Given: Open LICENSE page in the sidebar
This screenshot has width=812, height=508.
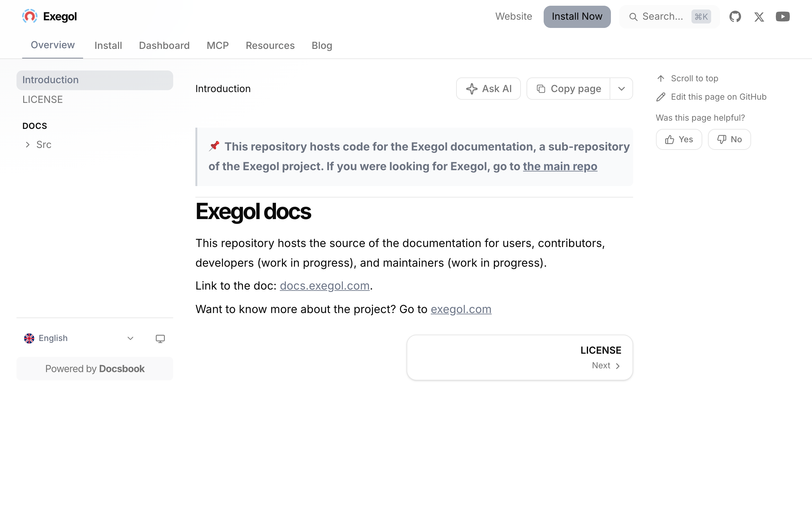Looking at the screenshot, I should [43, 99].
